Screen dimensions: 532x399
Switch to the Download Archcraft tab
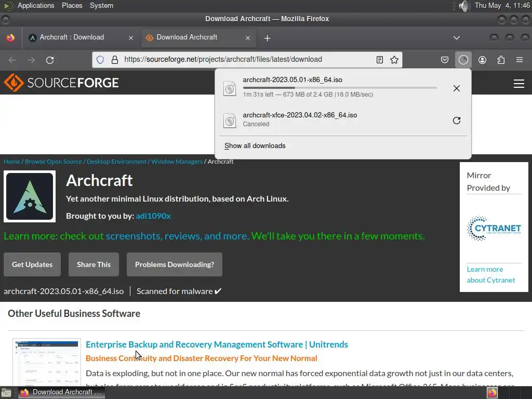point(198,37)
